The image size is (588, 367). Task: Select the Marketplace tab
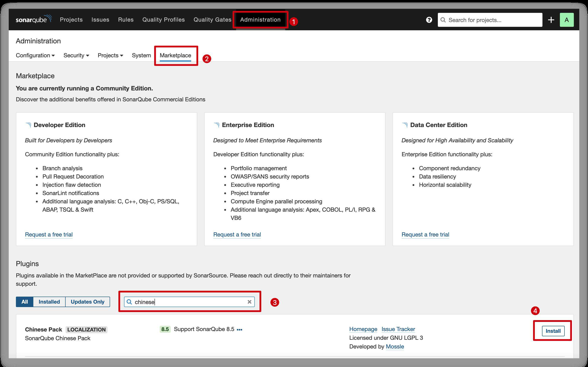coord(175,55)
